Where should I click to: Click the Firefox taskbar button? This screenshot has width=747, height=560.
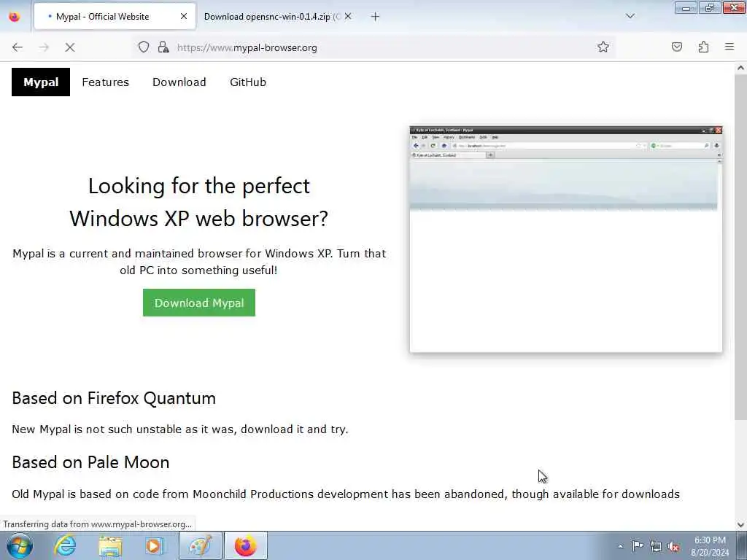(245, 545)
